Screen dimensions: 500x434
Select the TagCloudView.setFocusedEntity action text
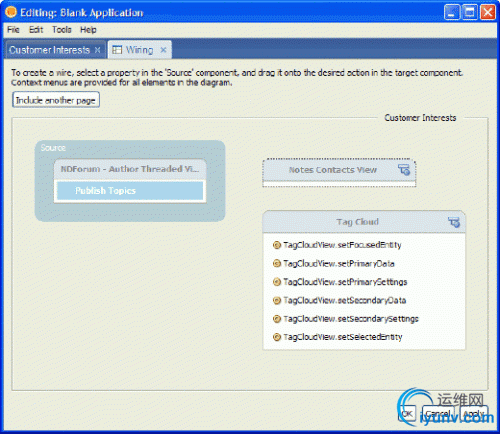click(342, 245)
